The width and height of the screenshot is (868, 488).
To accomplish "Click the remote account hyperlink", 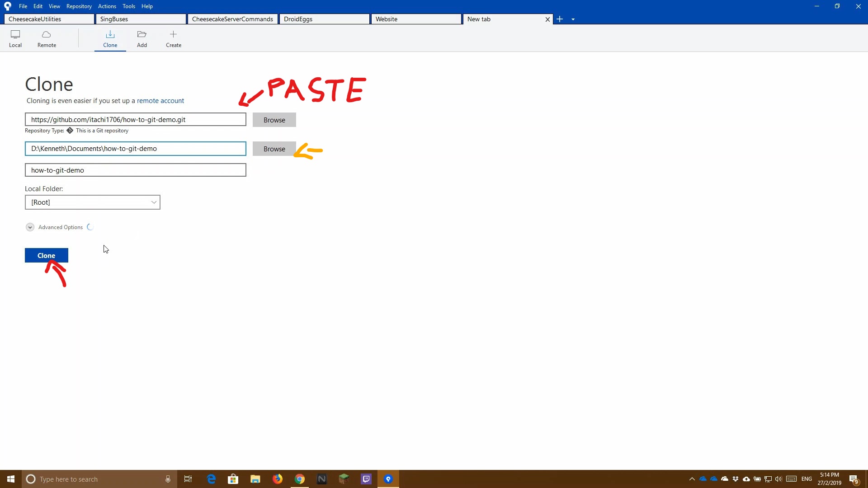I will click(160, 100).
